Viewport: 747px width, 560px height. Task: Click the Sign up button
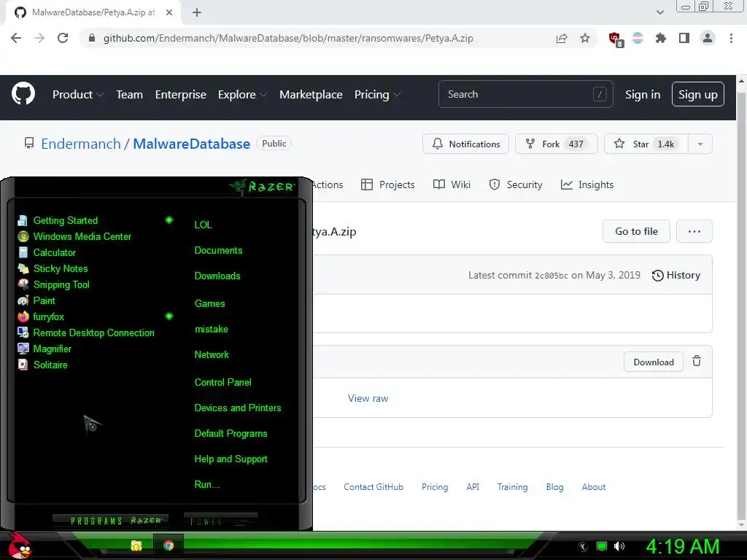pos(698,94)
